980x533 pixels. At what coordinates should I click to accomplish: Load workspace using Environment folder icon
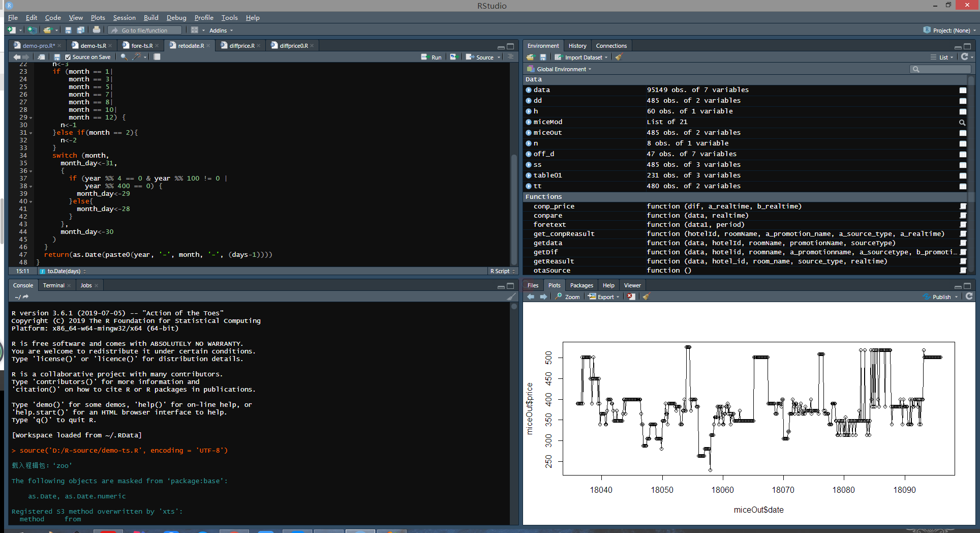531,57
